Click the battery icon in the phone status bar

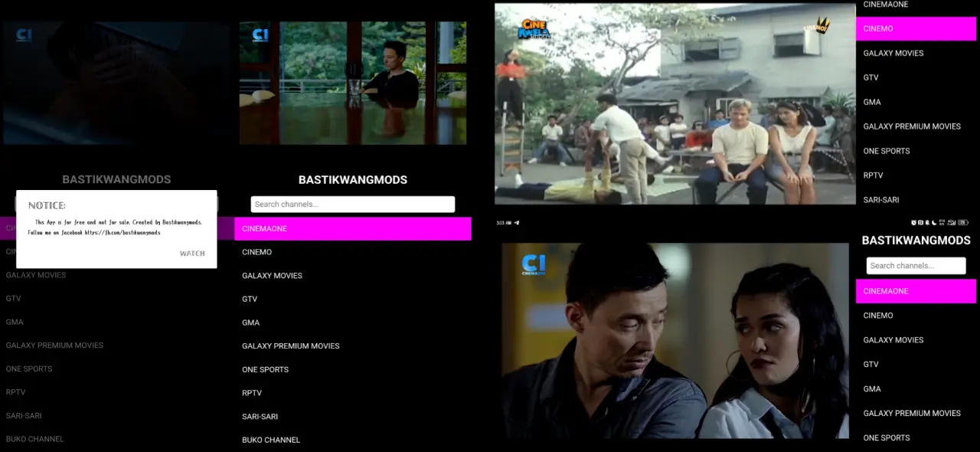[964, 223]
